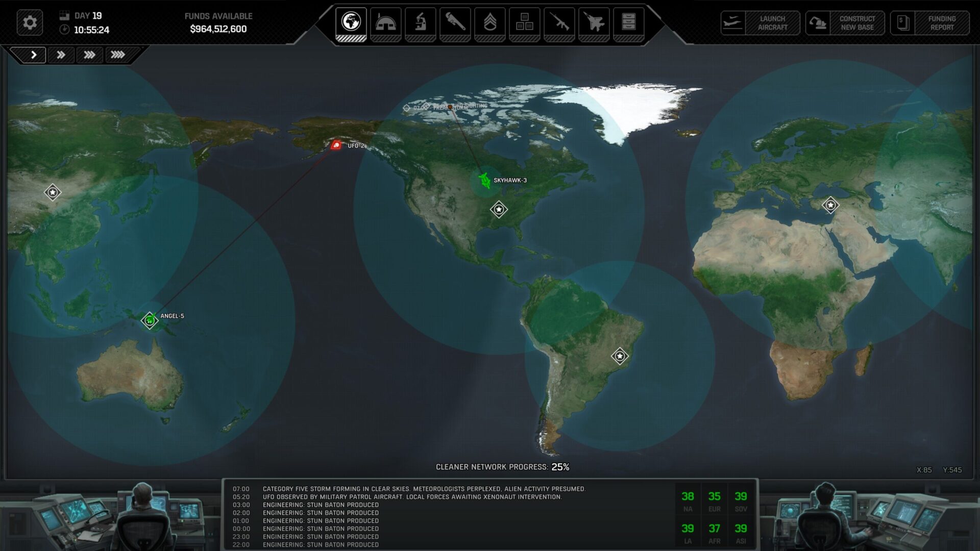The height and width of the screenshot is (551, 980).
Task: Click the calendar icon beside Day 19
Action: tap(64, 15)
